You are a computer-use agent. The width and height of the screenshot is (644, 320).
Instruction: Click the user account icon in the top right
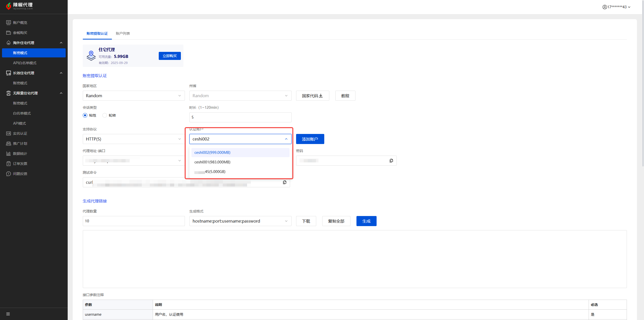[605, 7]
